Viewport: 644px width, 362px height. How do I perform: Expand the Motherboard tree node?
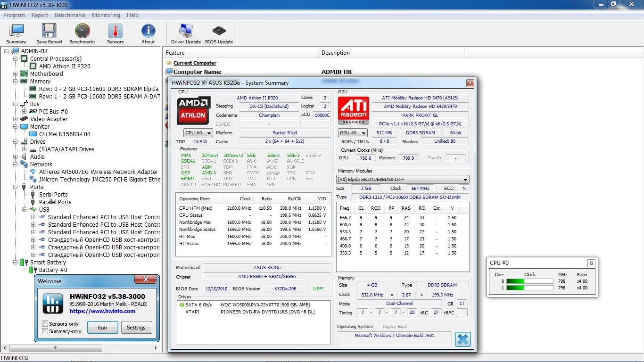(16, 74)
